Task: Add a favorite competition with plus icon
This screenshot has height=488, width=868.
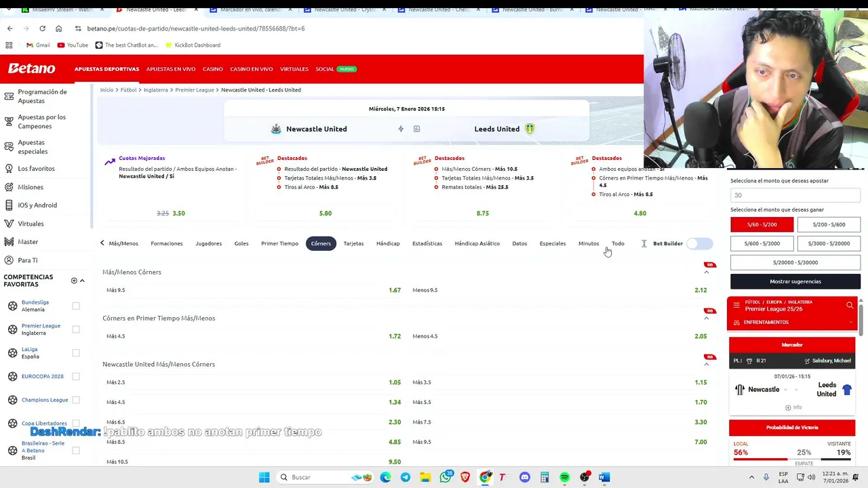Action: (74, 281)
